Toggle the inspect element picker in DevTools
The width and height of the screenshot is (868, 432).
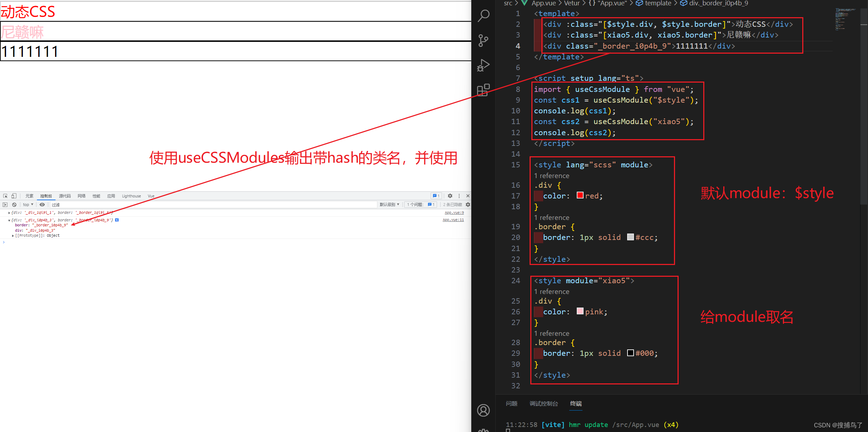(x=6, y=196)
